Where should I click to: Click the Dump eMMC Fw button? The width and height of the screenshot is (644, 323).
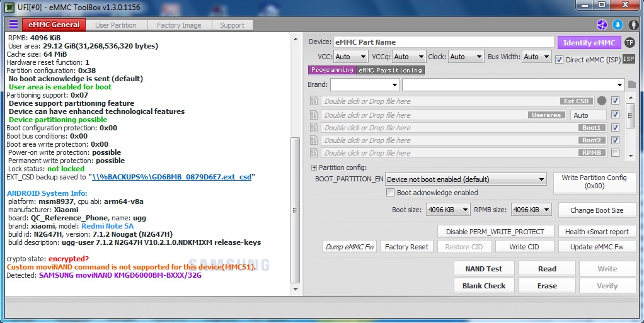(350, 247)
